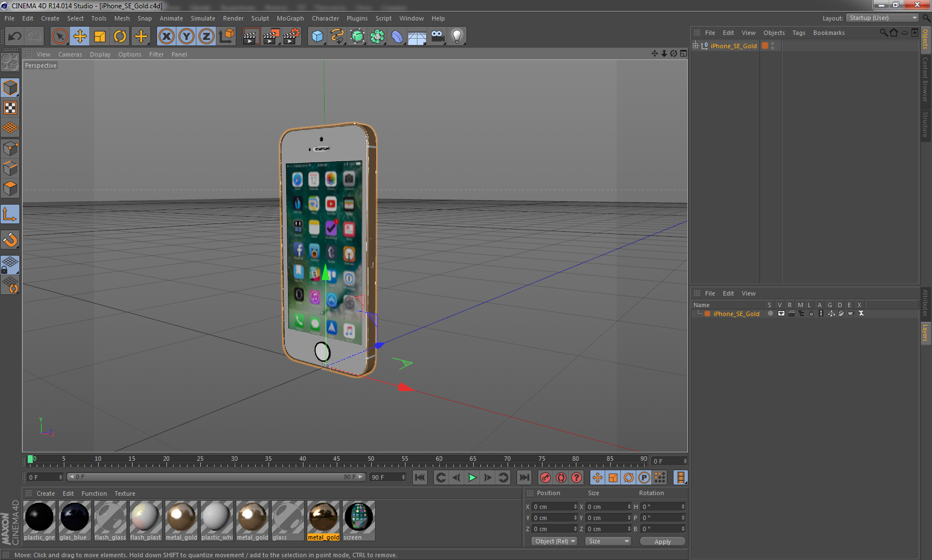
Task: Open the Attributes side tab
Action: [925, 303]
